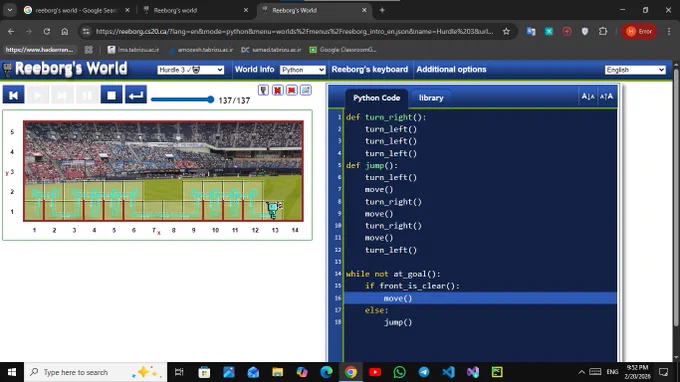Open the bookmarks apps grid icon

tap(88, 50)
